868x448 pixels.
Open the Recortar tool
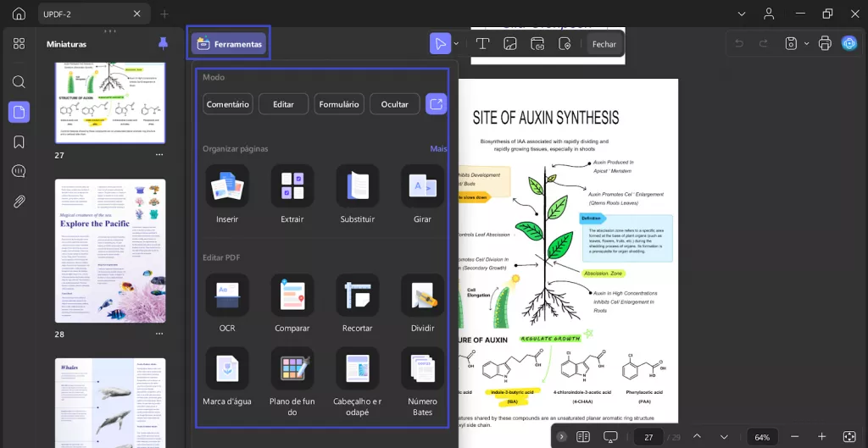[358, 303]
